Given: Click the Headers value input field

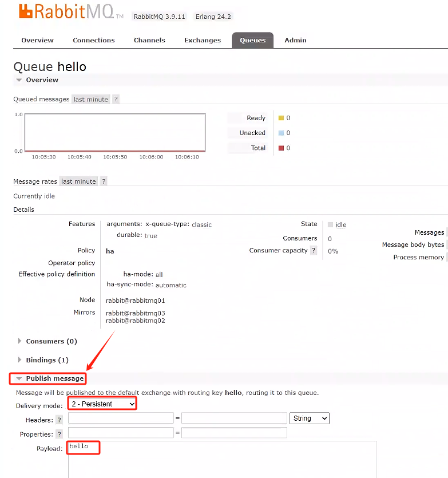Looking at the screenshot, I should point(235,418).
